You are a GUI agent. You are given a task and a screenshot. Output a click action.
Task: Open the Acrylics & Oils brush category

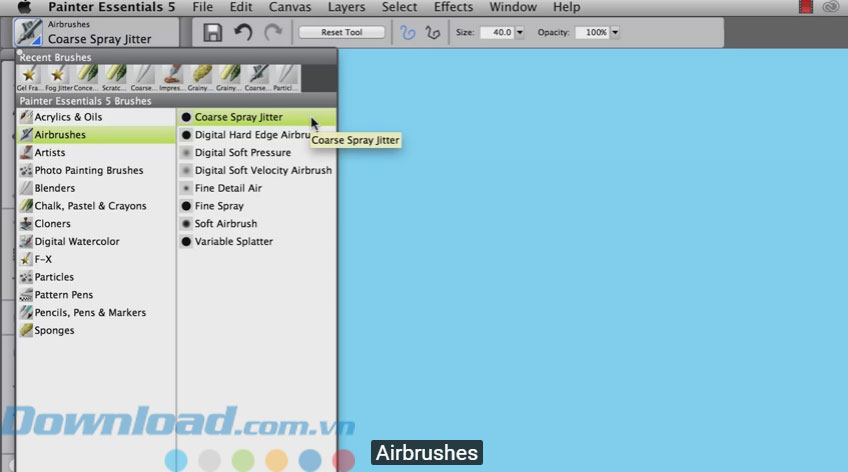[96, 117]
